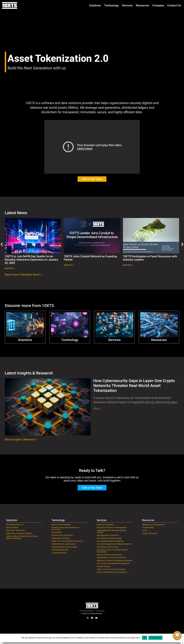Viewport: 184px width, 644px height.
Task: Open the Solutions menu in navigation bar
Action: (x=95, y=5)
